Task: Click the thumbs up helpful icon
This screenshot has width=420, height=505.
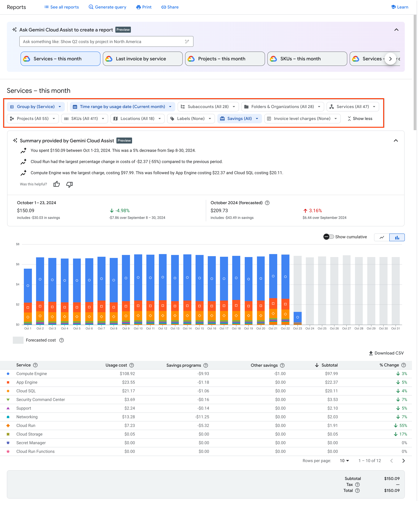Action: [x=56, y=184]
